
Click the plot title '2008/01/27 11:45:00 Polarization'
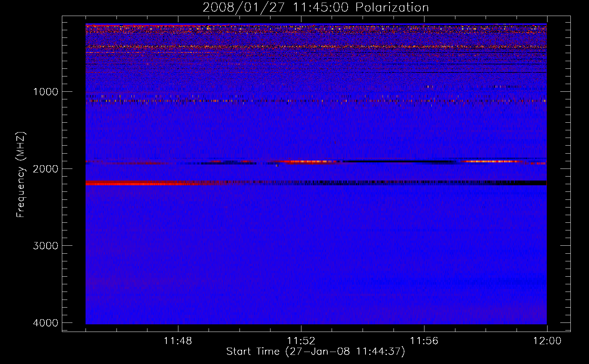pos(316,8)
